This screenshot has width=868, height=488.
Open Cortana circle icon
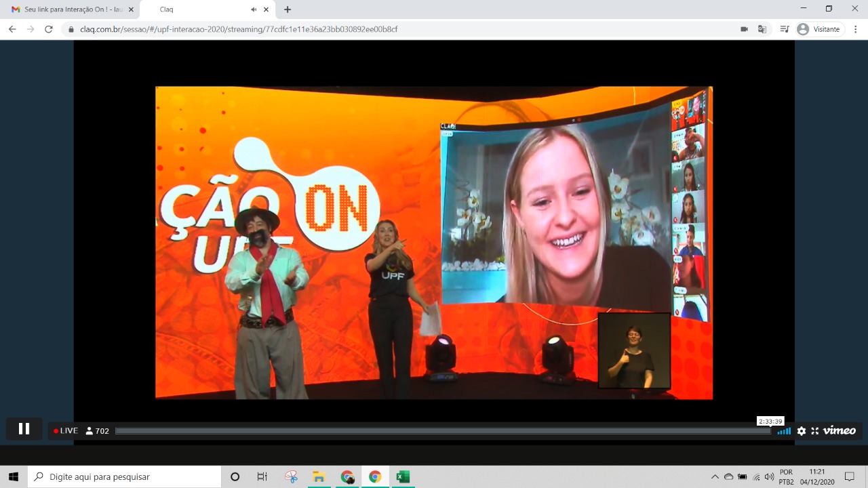coord(235,476)
